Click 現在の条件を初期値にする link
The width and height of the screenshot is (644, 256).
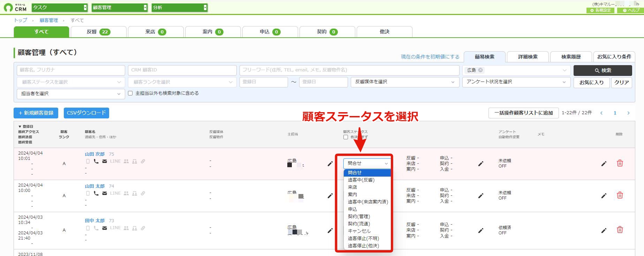pos(430,57)
